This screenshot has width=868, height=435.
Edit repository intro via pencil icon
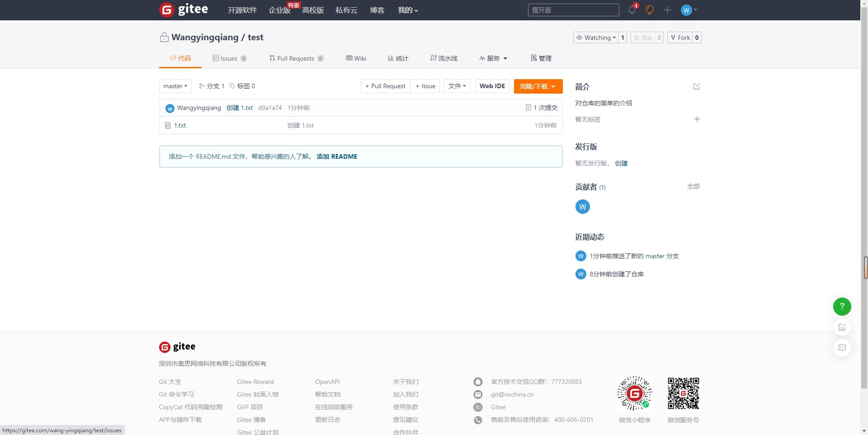click(696, 86)
